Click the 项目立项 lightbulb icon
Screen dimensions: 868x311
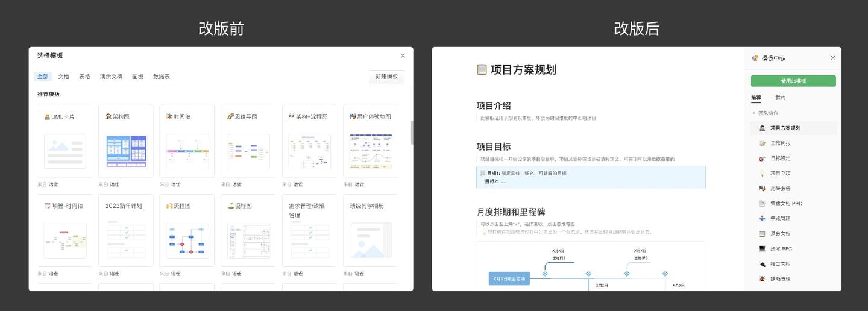[763, 174]
